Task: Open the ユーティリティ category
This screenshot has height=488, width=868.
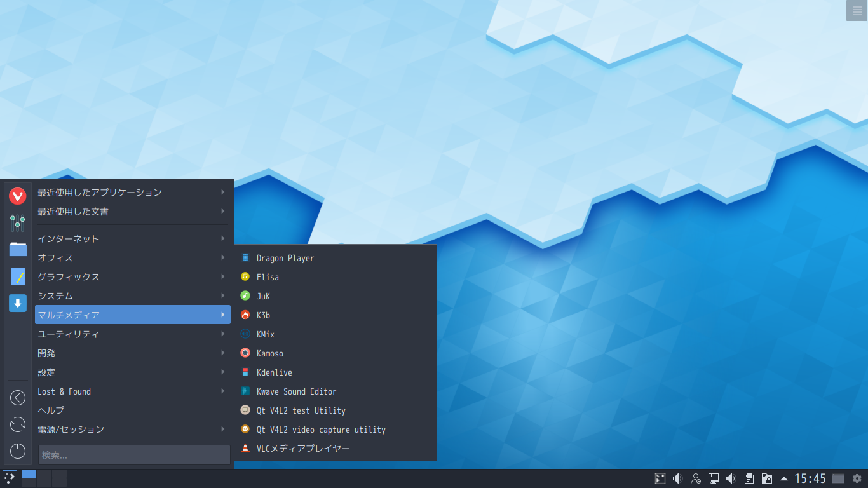Action: pos(133,334)
